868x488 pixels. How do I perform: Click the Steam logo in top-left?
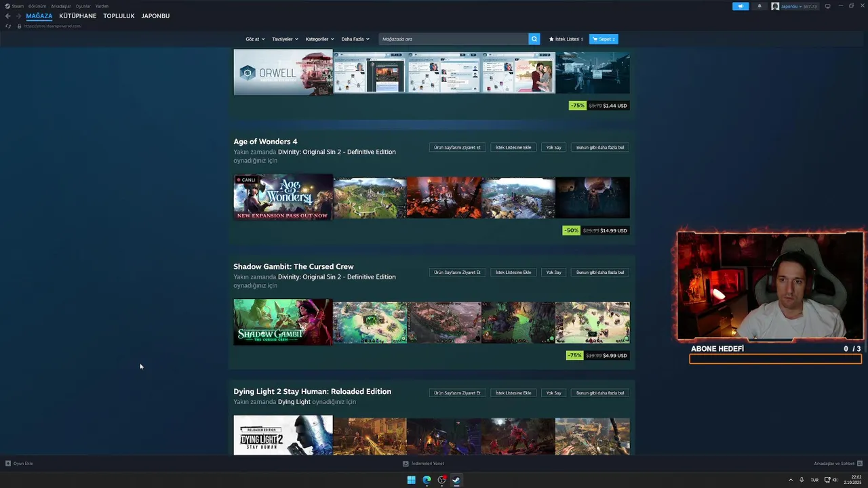click(7, 6)
